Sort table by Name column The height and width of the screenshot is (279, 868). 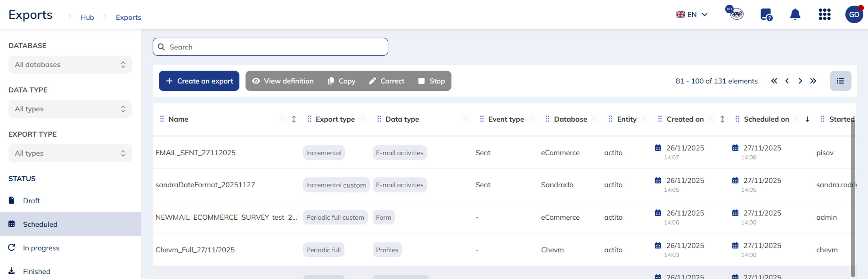pyautogui.click(x=294, y=119)
